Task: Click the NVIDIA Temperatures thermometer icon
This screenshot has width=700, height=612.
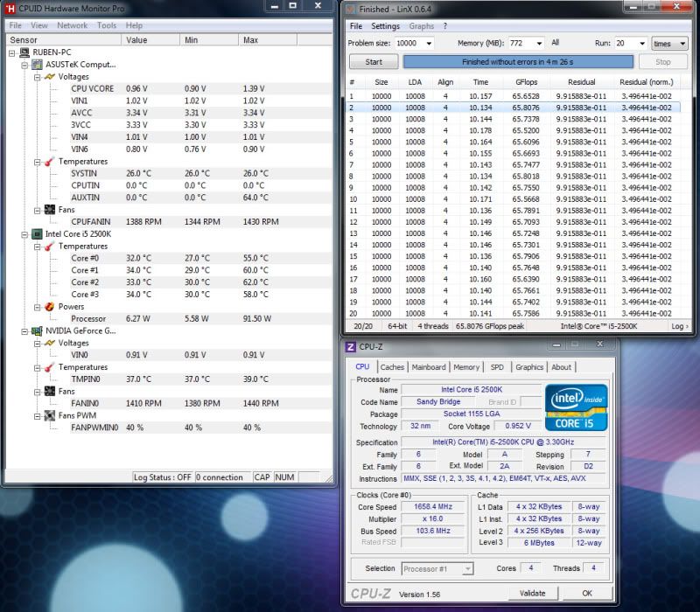Action: [x=50, y=367]
